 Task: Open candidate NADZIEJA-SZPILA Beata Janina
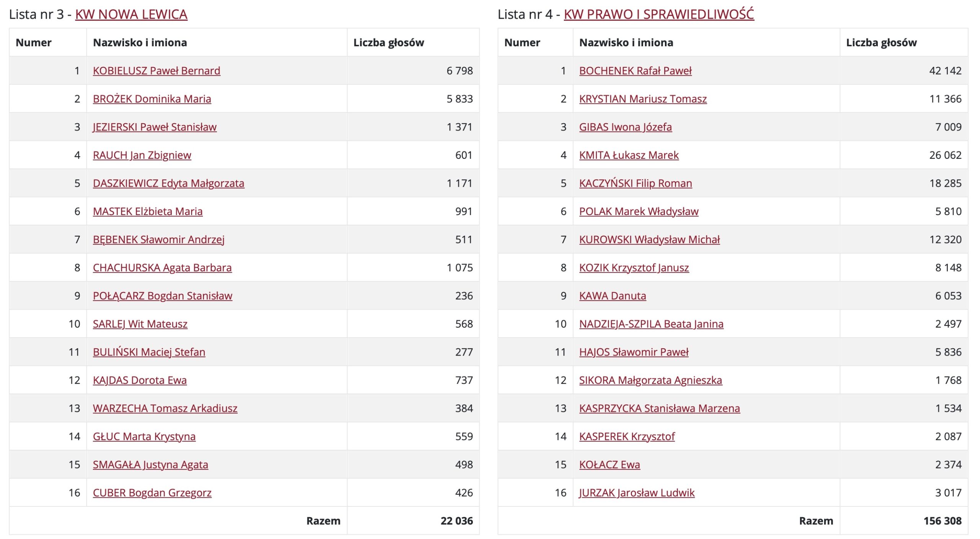pyautogui.click(x=651, y=324)
